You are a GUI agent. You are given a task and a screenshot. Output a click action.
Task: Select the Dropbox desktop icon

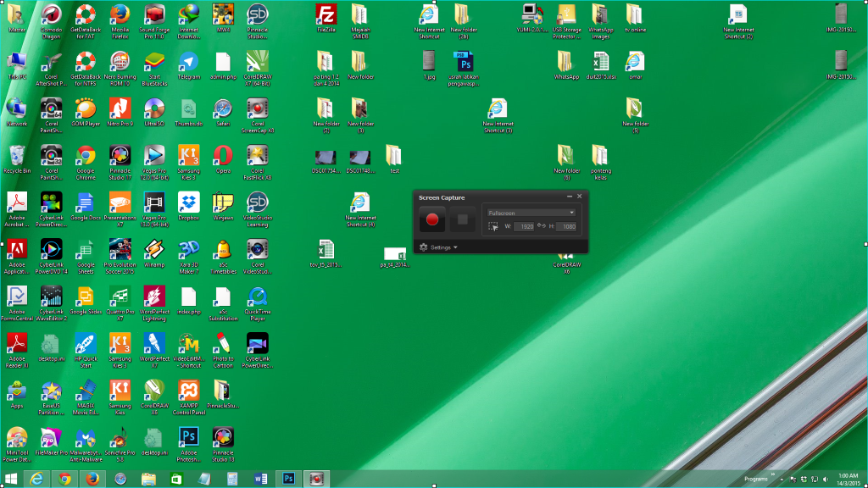coord(189,207)
